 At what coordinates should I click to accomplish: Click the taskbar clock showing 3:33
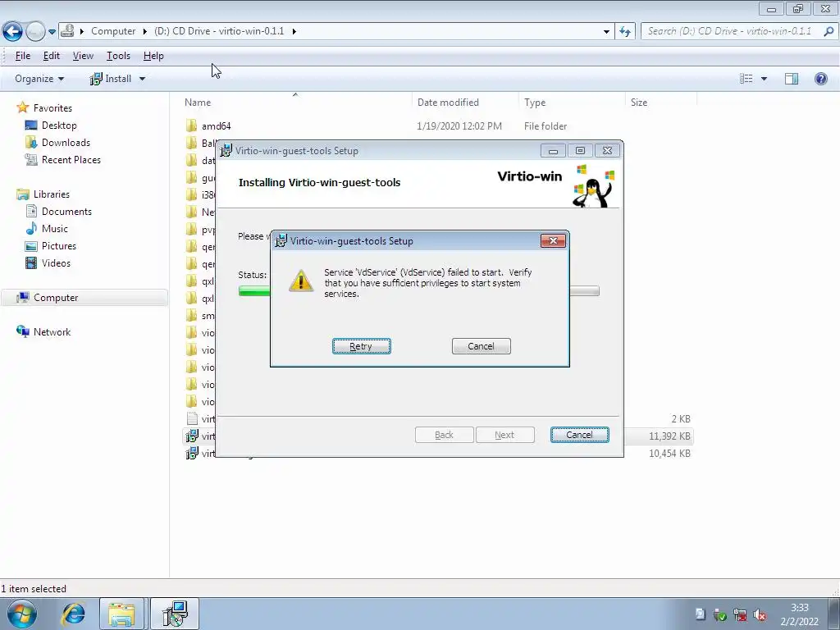(799, 614)
